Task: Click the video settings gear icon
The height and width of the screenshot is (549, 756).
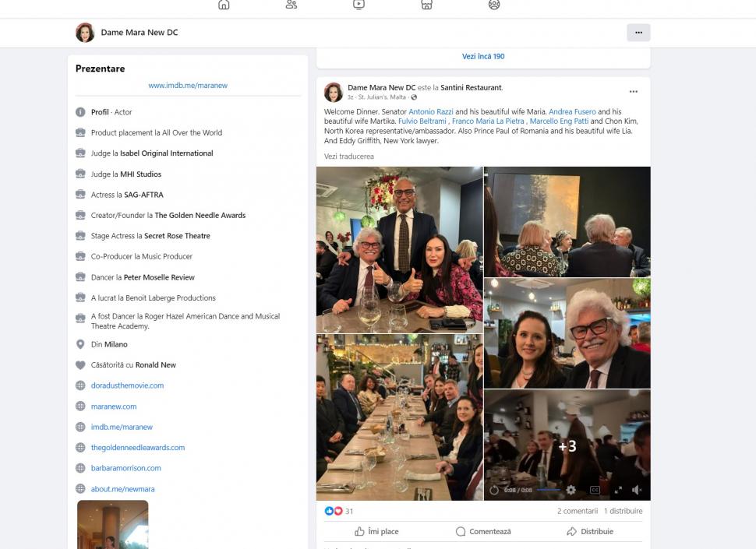Action: (571, 490)
